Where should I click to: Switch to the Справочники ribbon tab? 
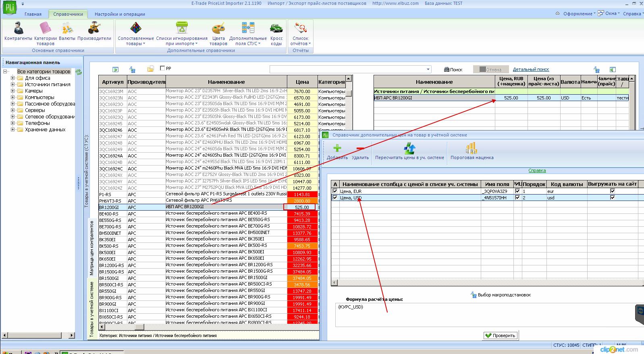[68, 14]
